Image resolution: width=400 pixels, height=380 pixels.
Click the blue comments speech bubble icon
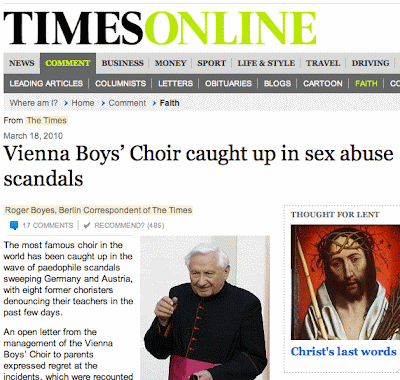coord(14,226)
